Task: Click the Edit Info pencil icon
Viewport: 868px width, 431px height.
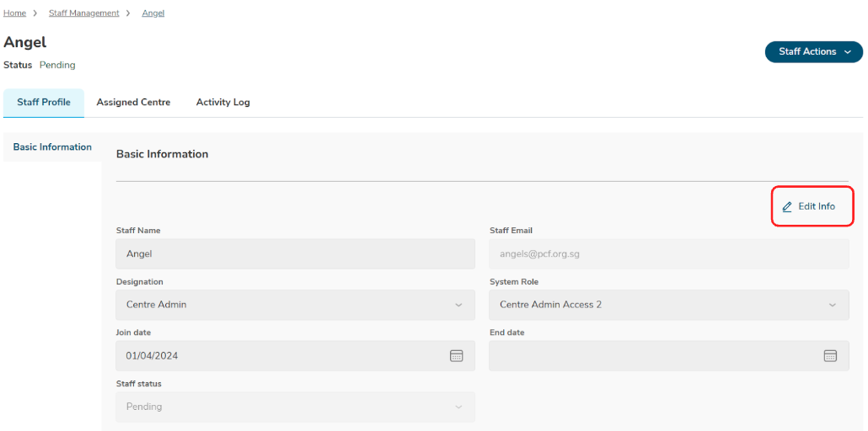Action: tap(787, 207)
